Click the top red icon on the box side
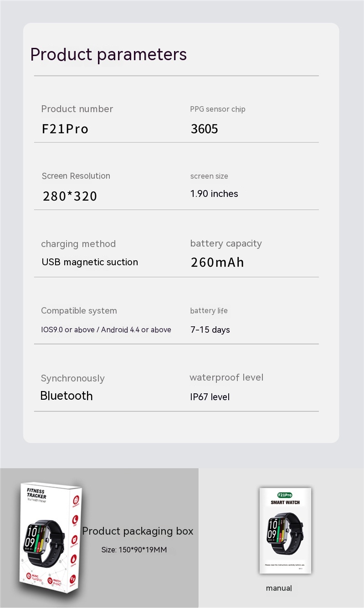Image resolution: width=364 pixels, height=608 pixels. (76, 500)
